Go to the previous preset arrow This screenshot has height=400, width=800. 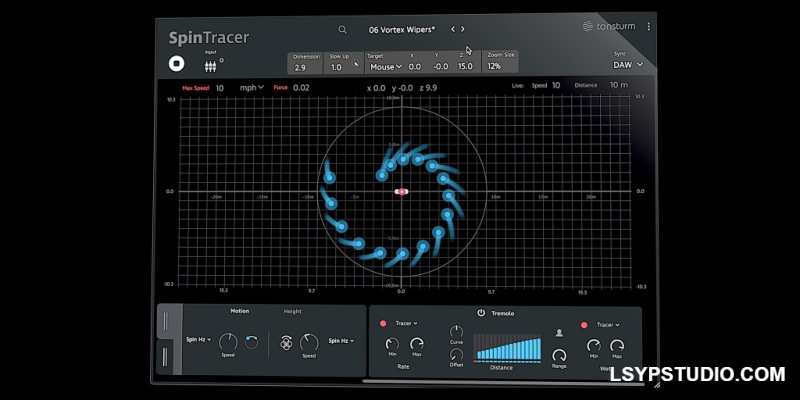coord(453,30)
